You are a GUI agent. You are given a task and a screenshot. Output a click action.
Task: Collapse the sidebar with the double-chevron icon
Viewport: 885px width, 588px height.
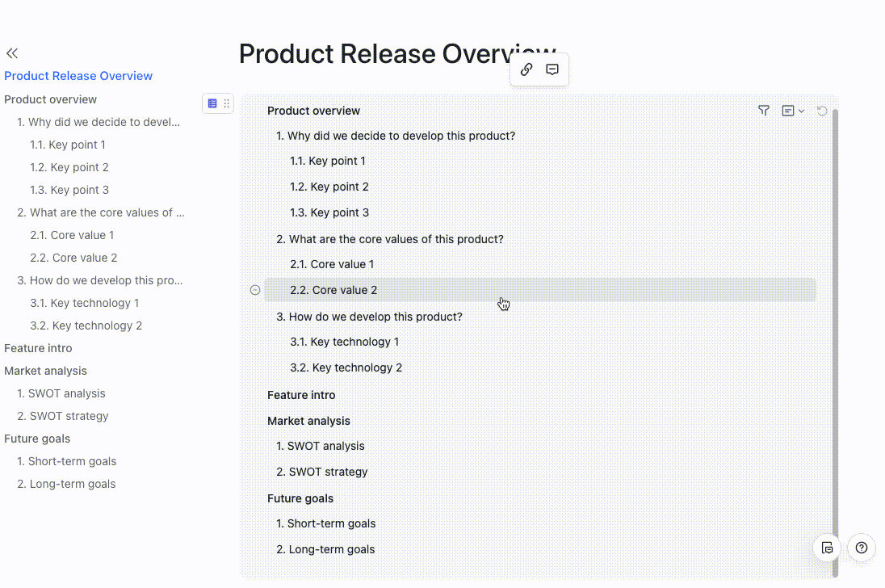tap(11, 53)
